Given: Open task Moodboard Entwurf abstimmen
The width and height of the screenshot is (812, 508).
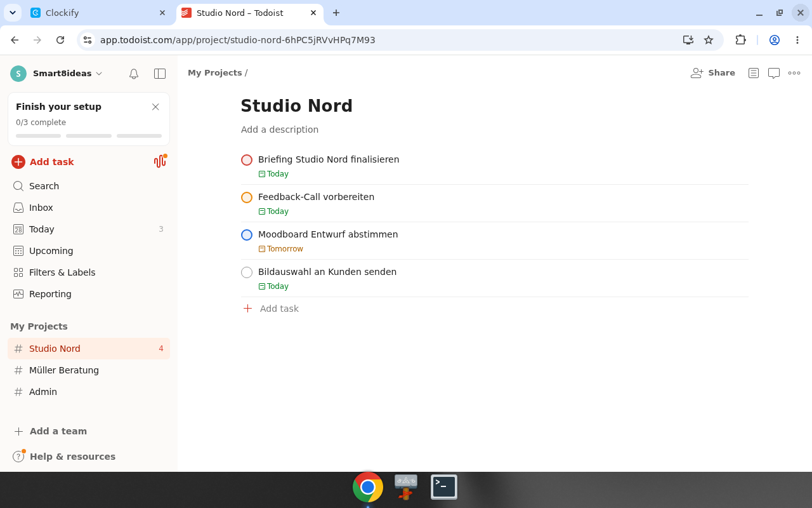Looking at the screenshot, I should (x=328, y=234).
